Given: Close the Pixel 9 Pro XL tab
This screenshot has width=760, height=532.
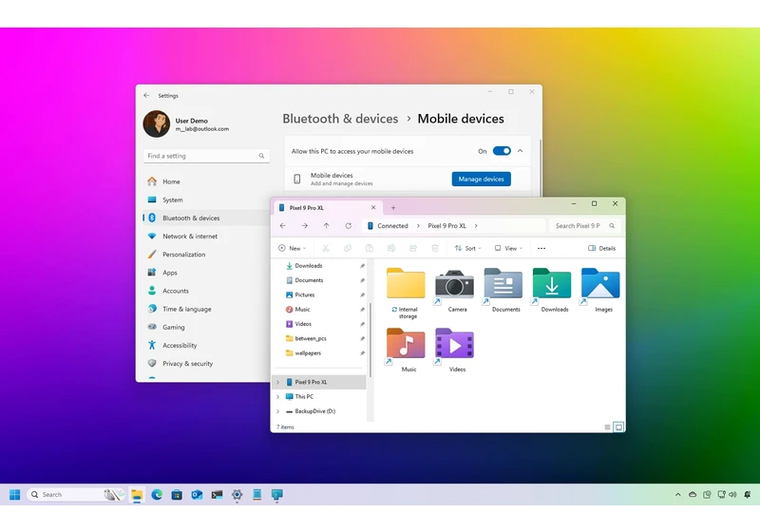Looking at the screenshot, I should coord(373,207).
